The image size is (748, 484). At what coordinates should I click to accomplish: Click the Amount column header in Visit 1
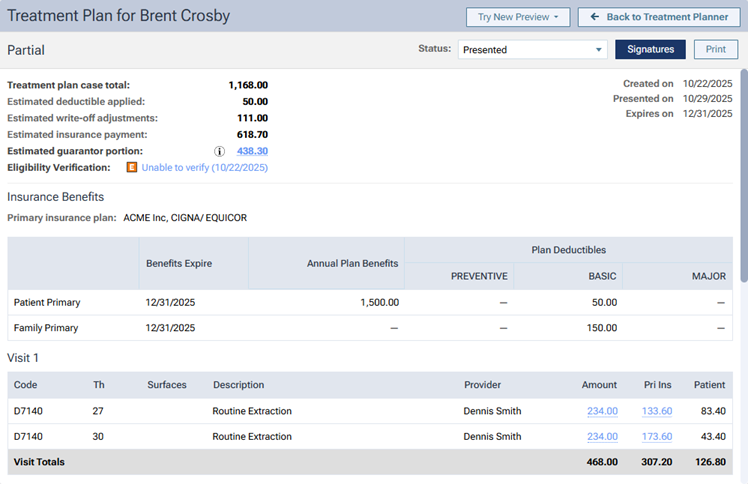pyautogui.click(x=599, y=385)
